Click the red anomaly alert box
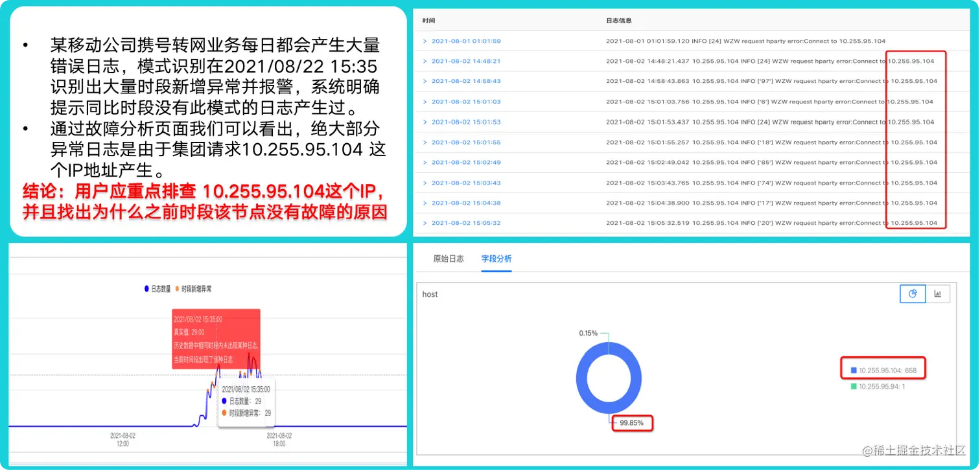 pos(216,339)
